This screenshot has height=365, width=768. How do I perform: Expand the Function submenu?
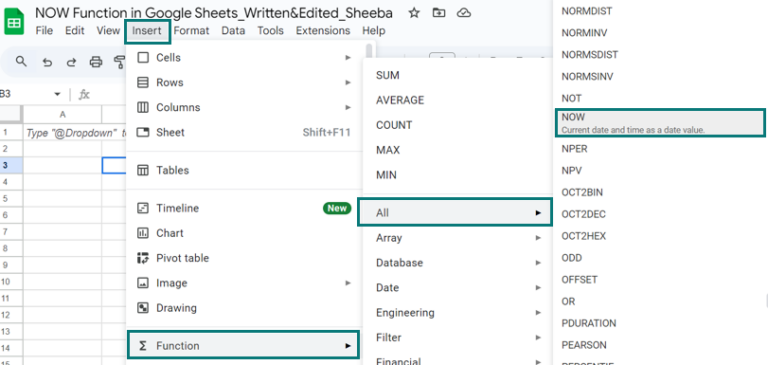(x=243, y=345)
